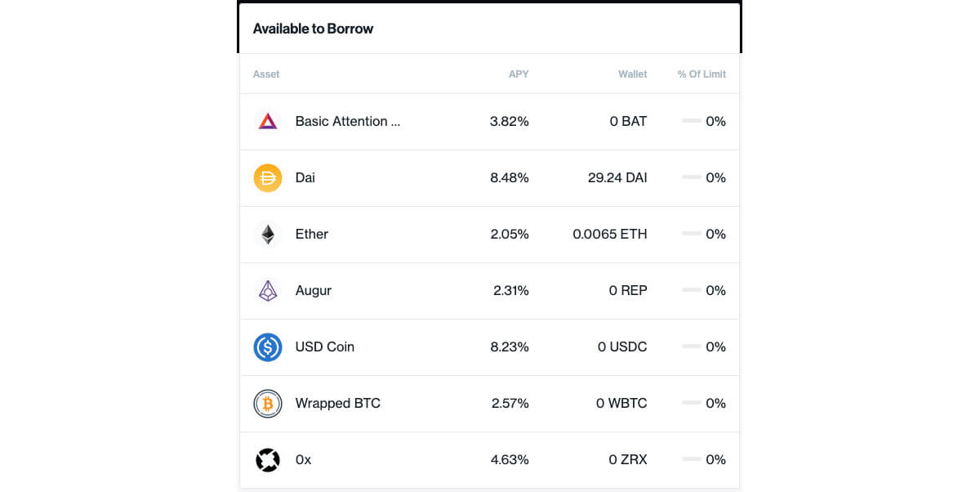The width and height of the screenshot is (980, 492).
Task: Click the Ether 2.05% APY value
Action: [510, 235]
